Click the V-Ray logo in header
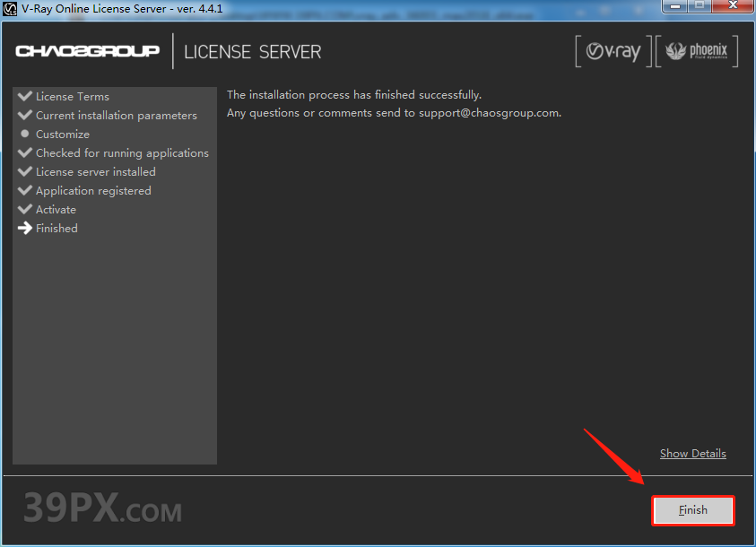Image resolution: width=756 pixels, height=547 pixels. pos(613,52)
